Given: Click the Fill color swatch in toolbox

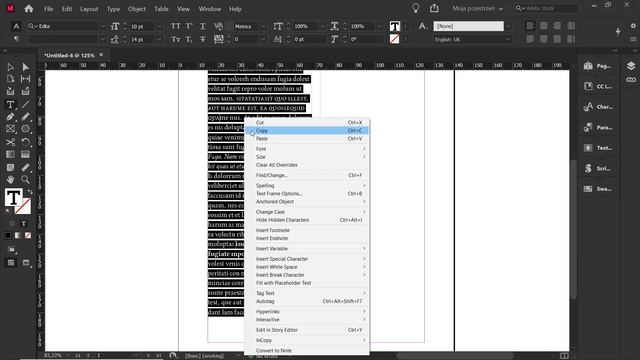Looking at the screenshot, I should pos(13,198).
